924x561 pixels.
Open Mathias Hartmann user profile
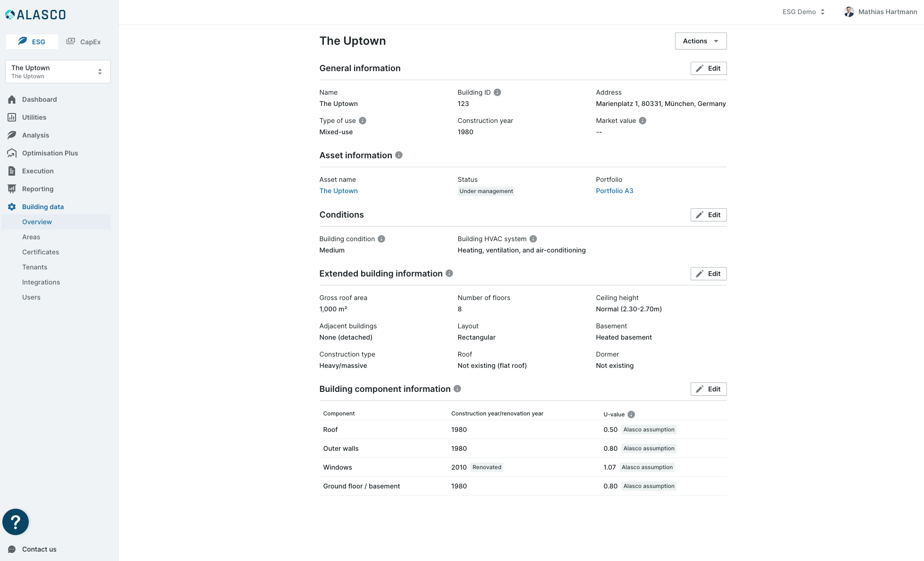coord(881,12)
